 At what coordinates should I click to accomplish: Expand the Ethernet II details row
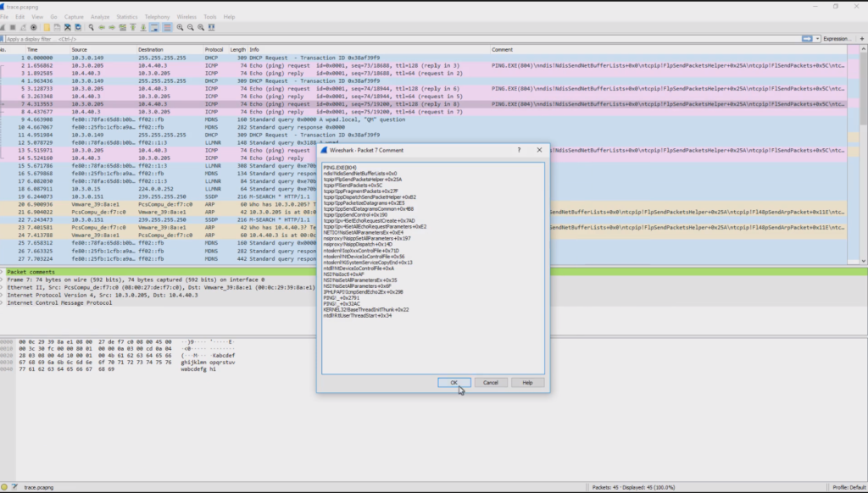click(x=3, y=287)
